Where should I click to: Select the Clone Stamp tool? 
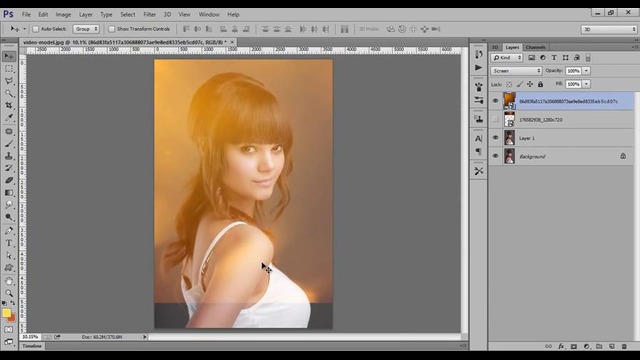(x=9, y=156)
